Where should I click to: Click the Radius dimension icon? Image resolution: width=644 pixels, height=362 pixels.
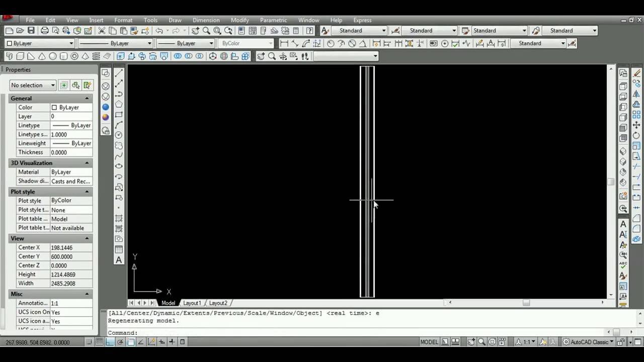(x=331, y=44)
